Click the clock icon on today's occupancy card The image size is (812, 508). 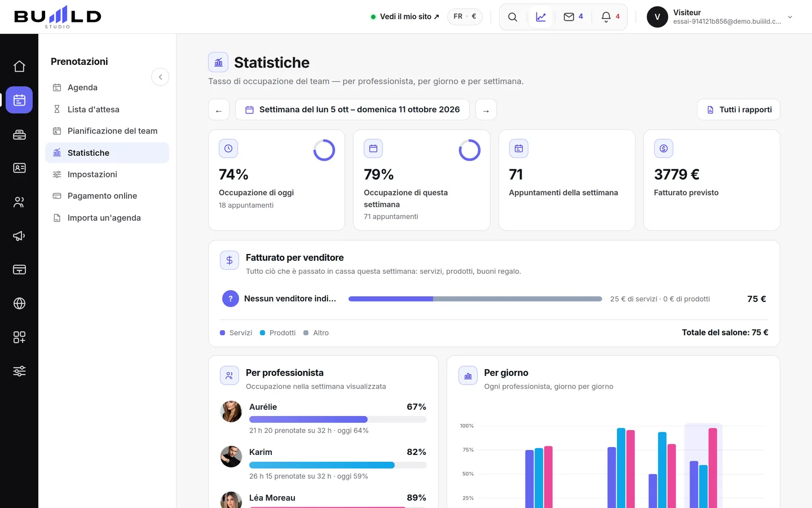(x=228, y=148)
